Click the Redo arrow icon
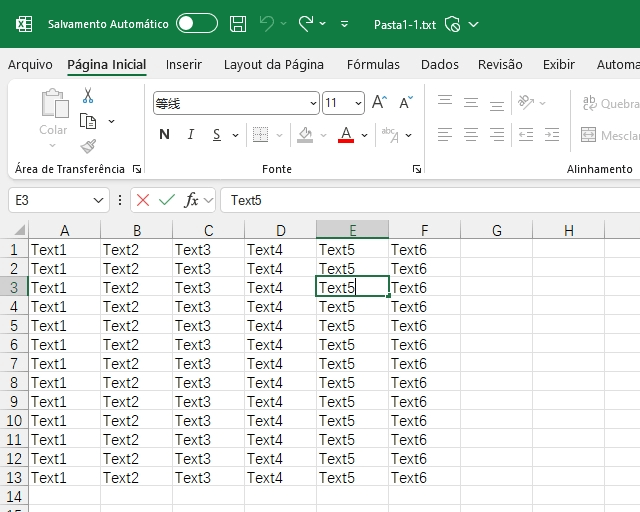 306,24
